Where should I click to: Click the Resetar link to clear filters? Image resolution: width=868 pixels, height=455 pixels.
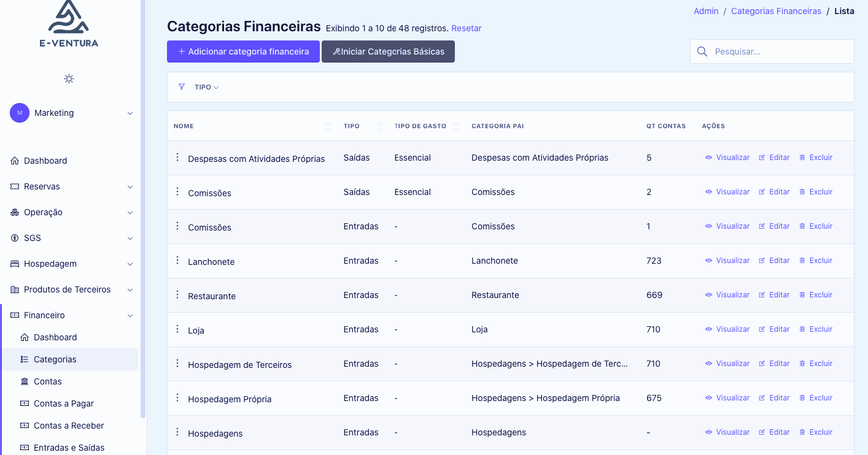click(468, 28)
